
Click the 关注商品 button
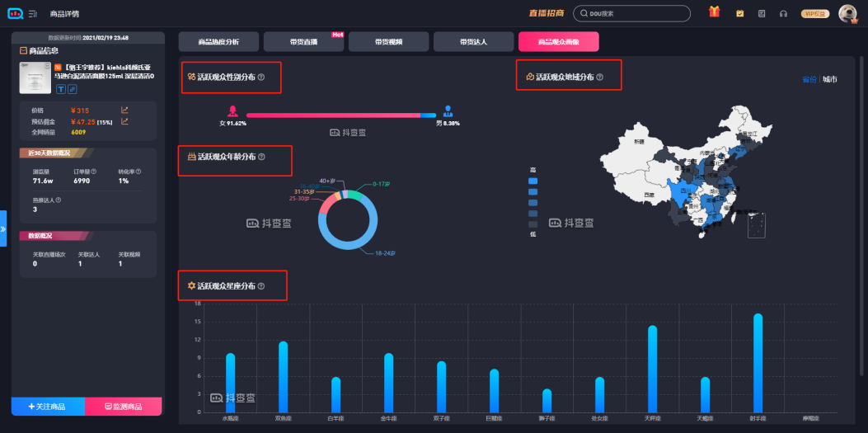pyautogui.click(x=48, y=407)
